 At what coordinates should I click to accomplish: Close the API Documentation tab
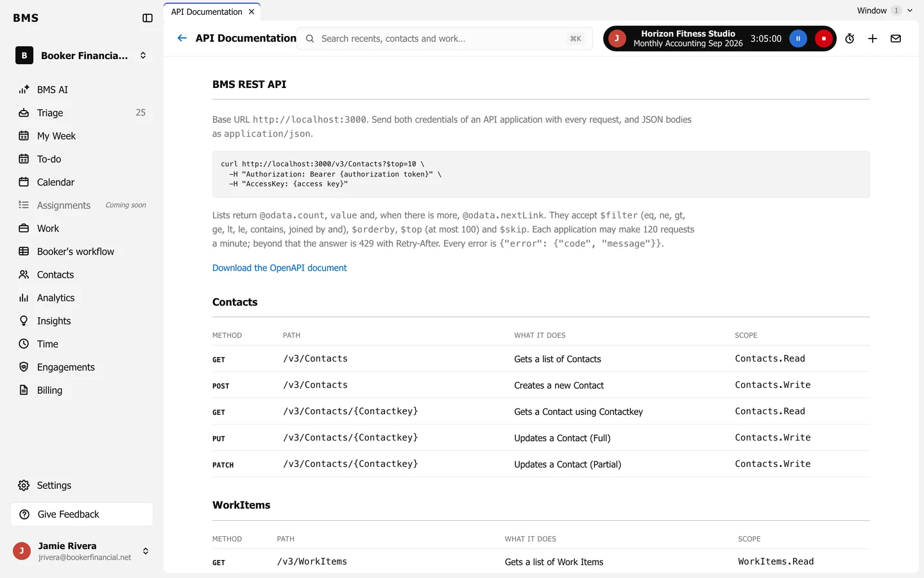click(x=252, y=12)
